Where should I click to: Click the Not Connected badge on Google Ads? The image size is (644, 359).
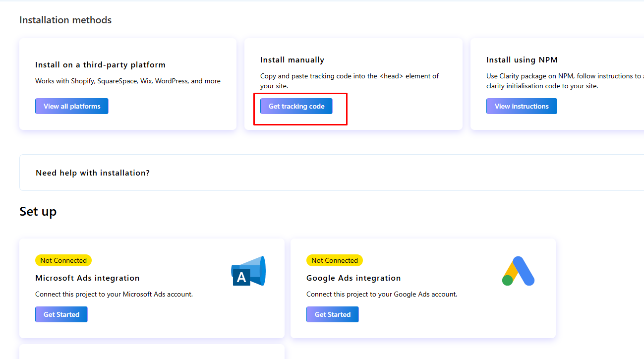pyautogui.click(x=335, y=260)
